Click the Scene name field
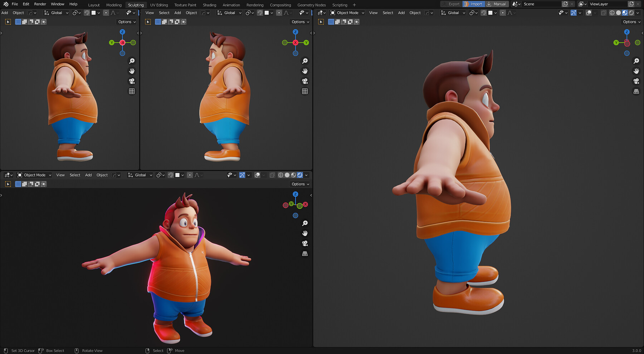Viewport: 644px width, 354px height. 541,4
